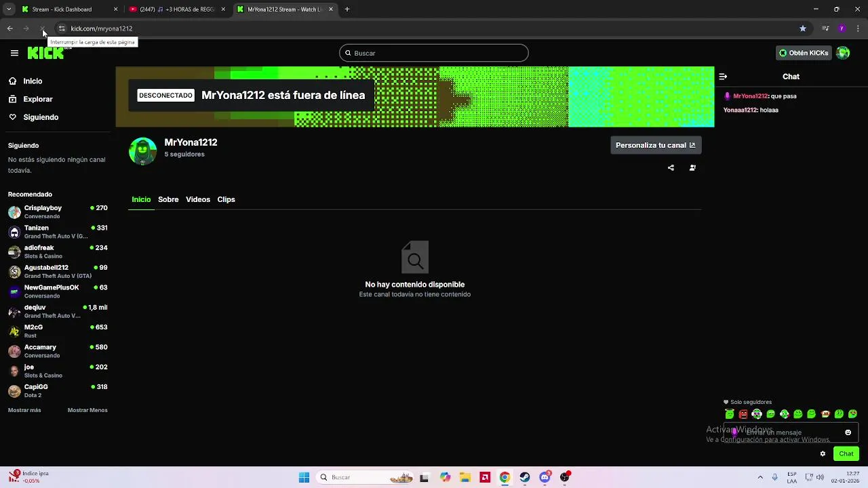Open the Chrome profile icon
The image size is (868, 488).
[842, 28]
